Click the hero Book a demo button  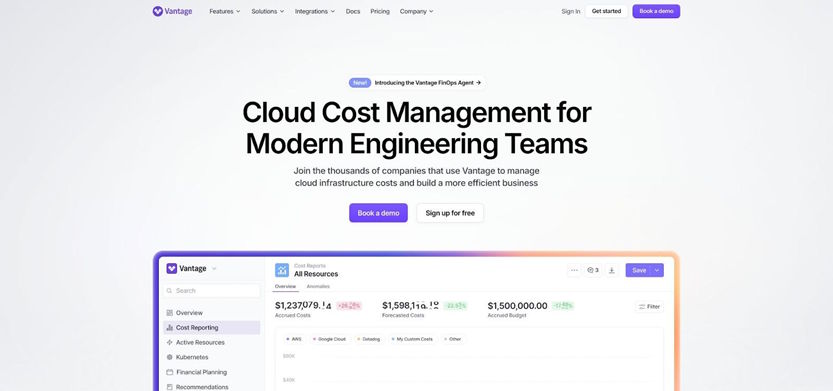pyautogui.click(x=378, y=213)
